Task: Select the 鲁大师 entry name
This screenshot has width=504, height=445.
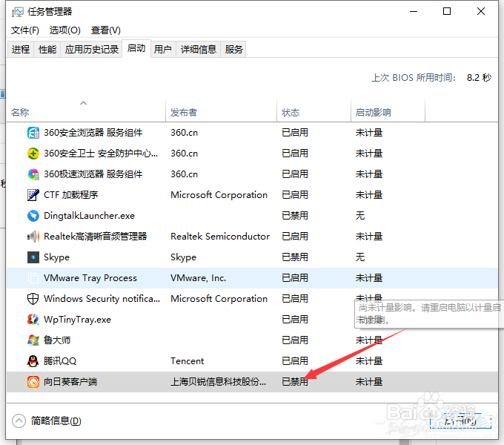Action: pos(57,340)
